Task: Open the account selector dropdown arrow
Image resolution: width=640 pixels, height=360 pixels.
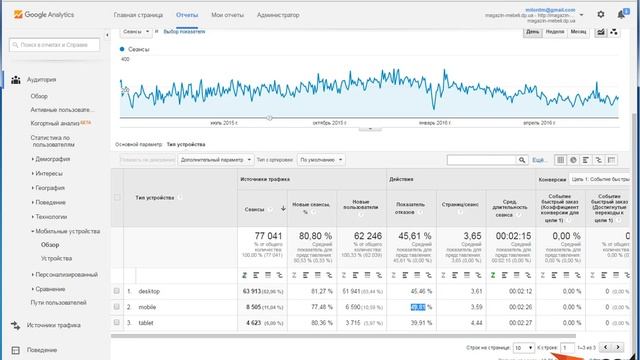Action: (581, 15)
